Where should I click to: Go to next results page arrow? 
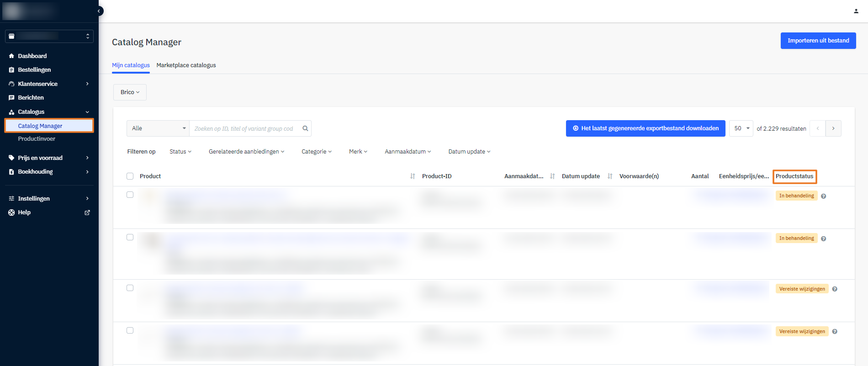(833, 128)
